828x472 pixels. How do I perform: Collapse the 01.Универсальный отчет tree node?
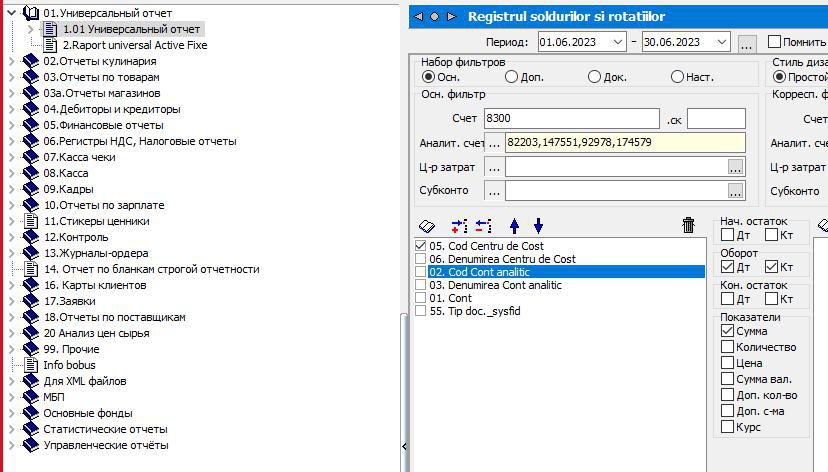click(12, 13)
